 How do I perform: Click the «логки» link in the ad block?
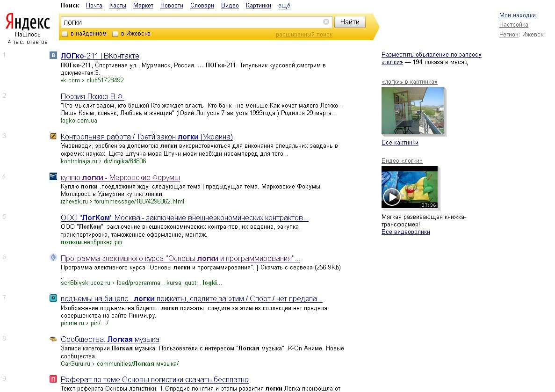coord(392,62)
